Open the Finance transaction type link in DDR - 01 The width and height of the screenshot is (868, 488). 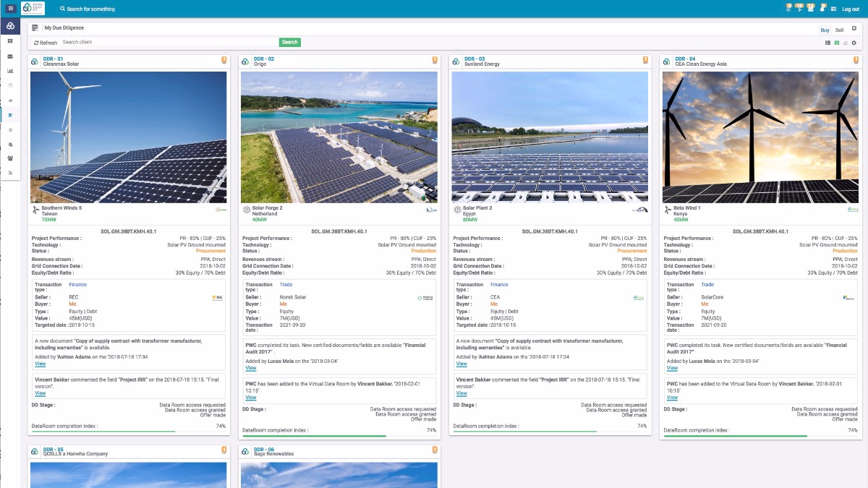77,285
